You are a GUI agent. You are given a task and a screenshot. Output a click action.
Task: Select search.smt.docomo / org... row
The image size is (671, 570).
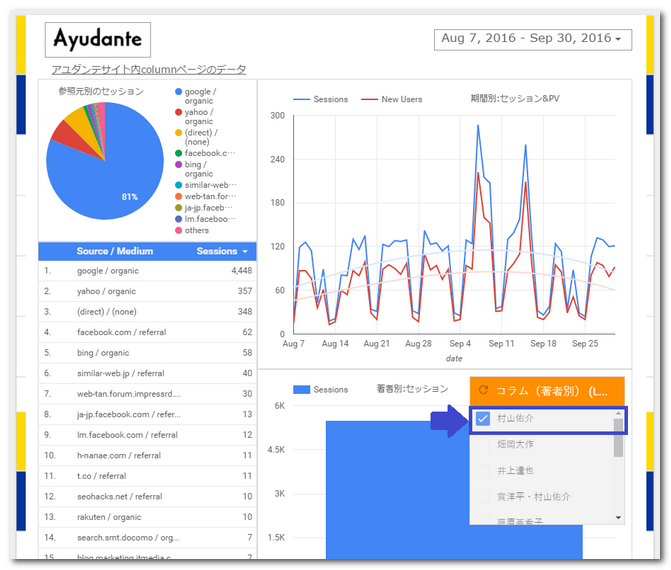pyautogui.click(x=148, y=538)
